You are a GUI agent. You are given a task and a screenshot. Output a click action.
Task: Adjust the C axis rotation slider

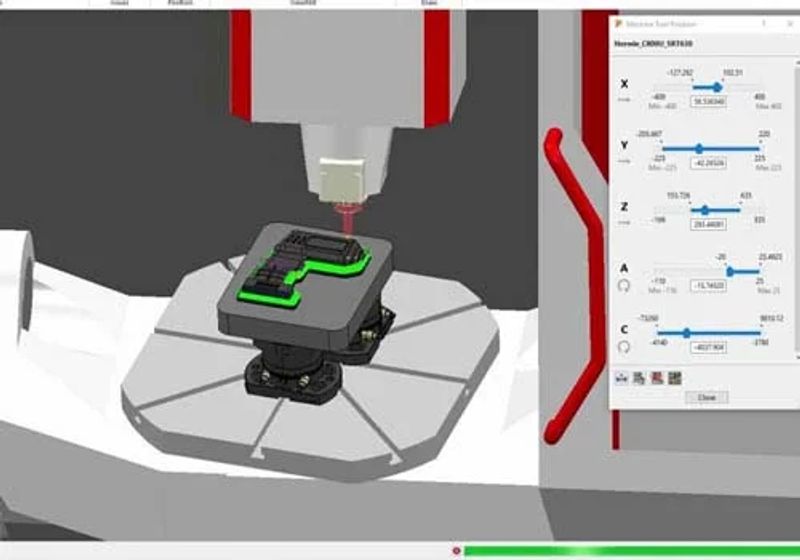(x=686, y=333)
